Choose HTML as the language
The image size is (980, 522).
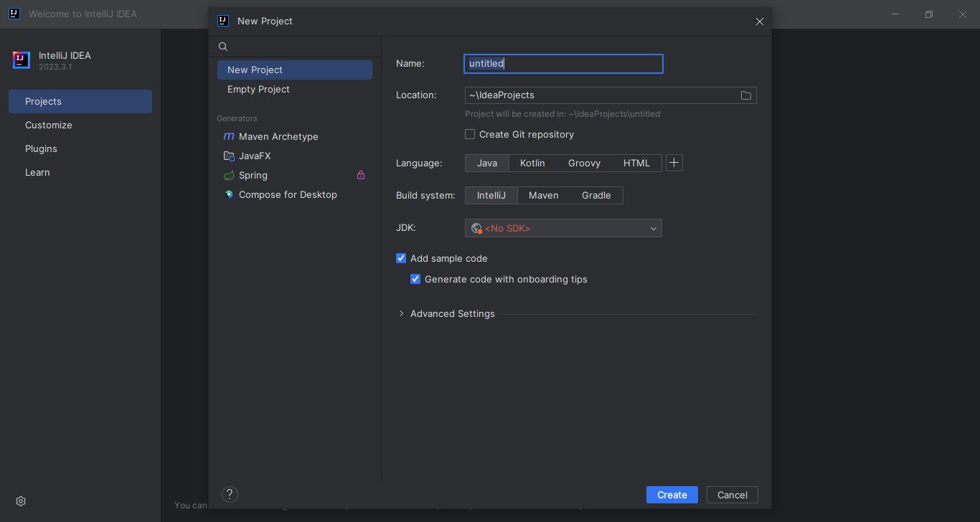click(636, 163)
